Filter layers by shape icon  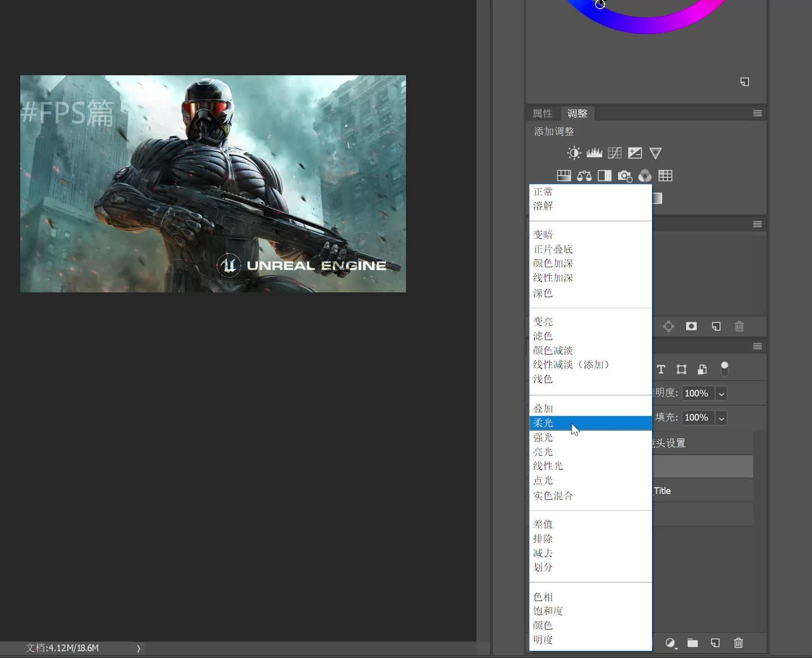[x=681, y=370]
